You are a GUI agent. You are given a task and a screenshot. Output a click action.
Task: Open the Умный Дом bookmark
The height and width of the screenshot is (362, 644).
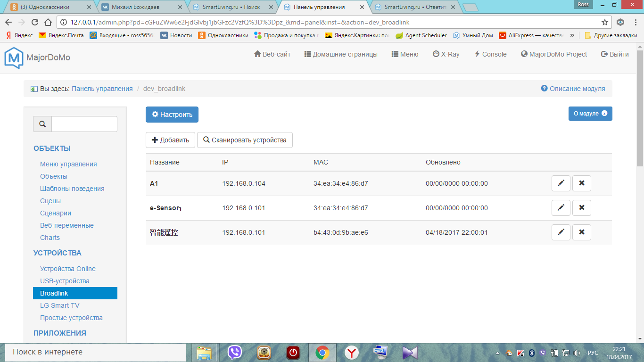click(473, 35)
